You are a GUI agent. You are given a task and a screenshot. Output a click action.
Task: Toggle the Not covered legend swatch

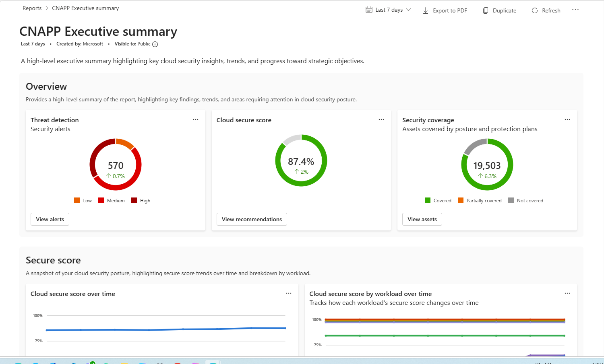pyautogui.click(x=511, y=200)
